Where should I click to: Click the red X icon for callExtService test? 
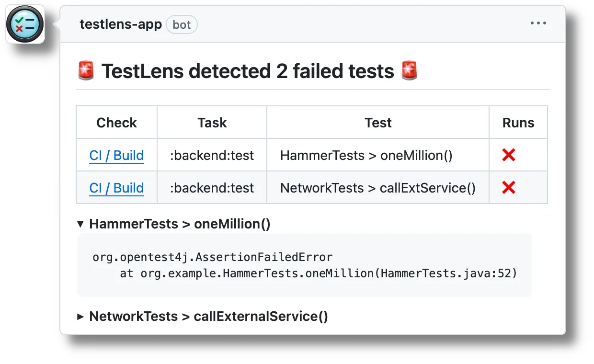508,187
